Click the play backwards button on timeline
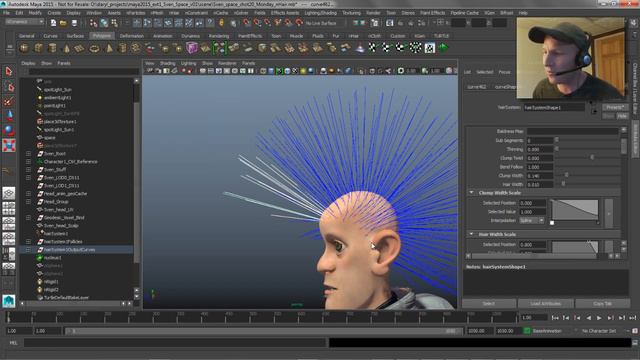This screenshot has width=640, height=360. (x=588, y=318)
